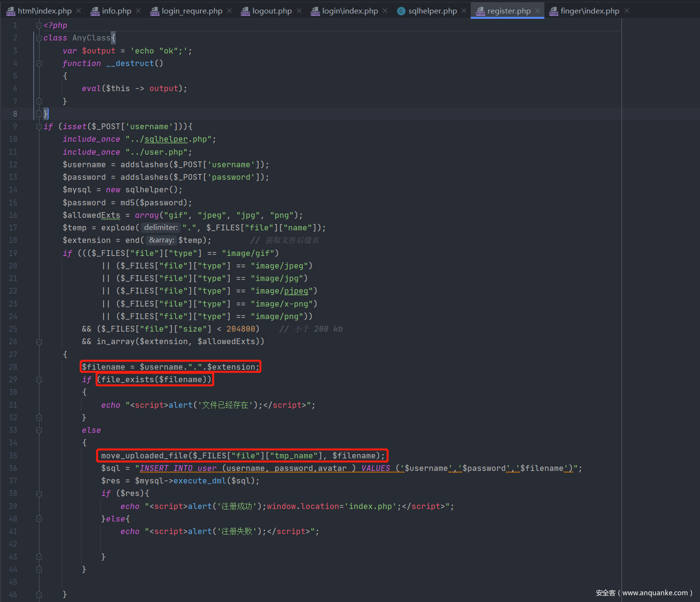Place cursor on move_uploaded_file function call
The height and width of the screenshot is (602, 700).
click(144, 455)
